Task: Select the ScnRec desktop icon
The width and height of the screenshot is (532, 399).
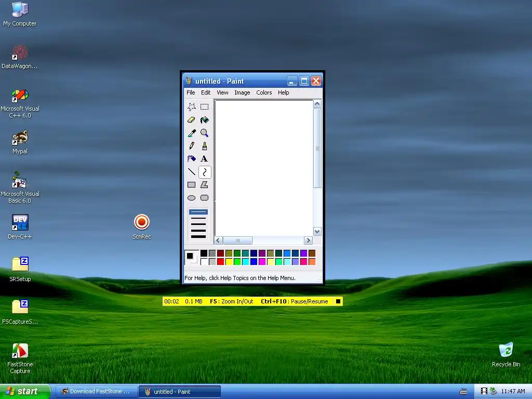Action: (x=141, y=227)
